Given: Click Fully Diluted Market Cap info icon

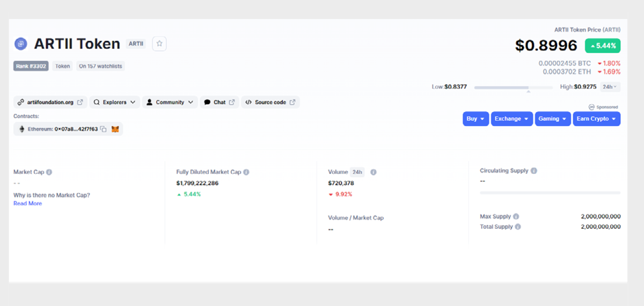Looking at the screenshot, I should point(246,172).
